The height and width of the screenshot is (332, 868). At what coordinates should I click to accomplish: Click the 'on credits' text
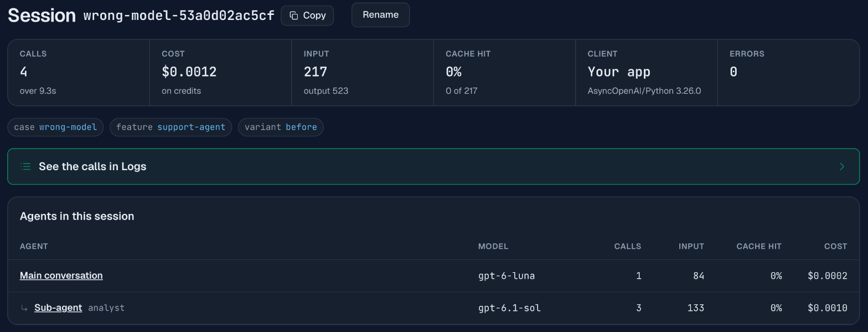(x=181, y=91)
